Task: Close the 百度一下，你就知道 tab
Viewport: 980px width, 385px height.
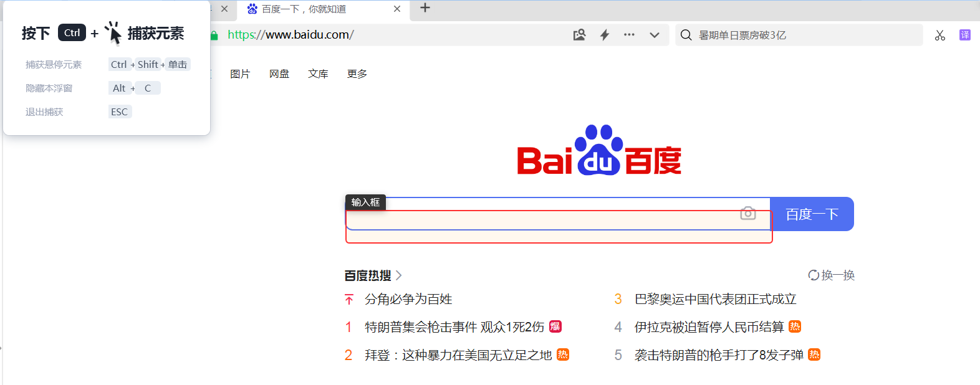Action: pos(397,9)
